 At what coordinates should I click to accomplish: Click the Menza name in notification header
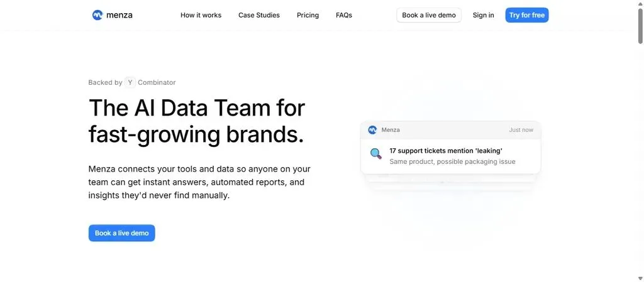click(391, 130)
